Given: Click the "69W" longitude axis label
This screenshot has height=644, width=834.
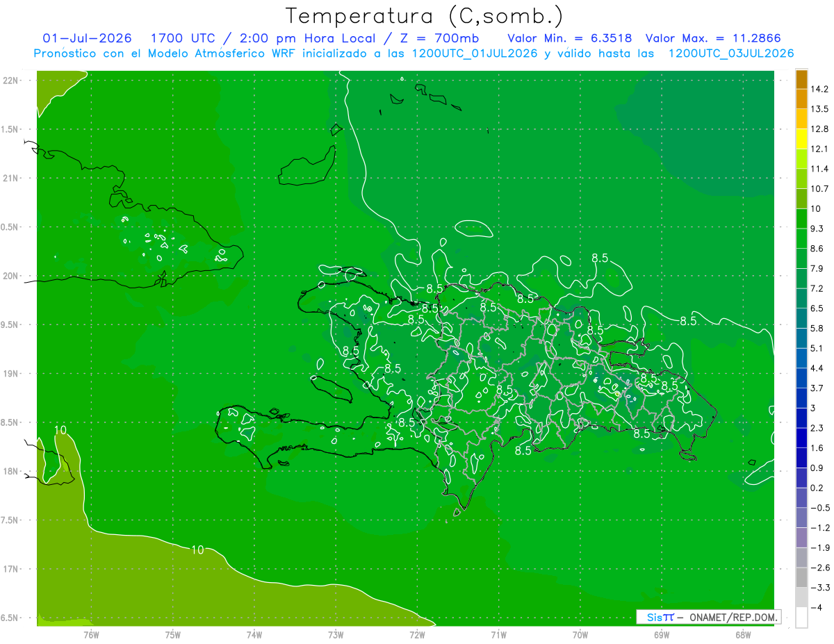Looking at the screenshot, I should pos(662,634).
